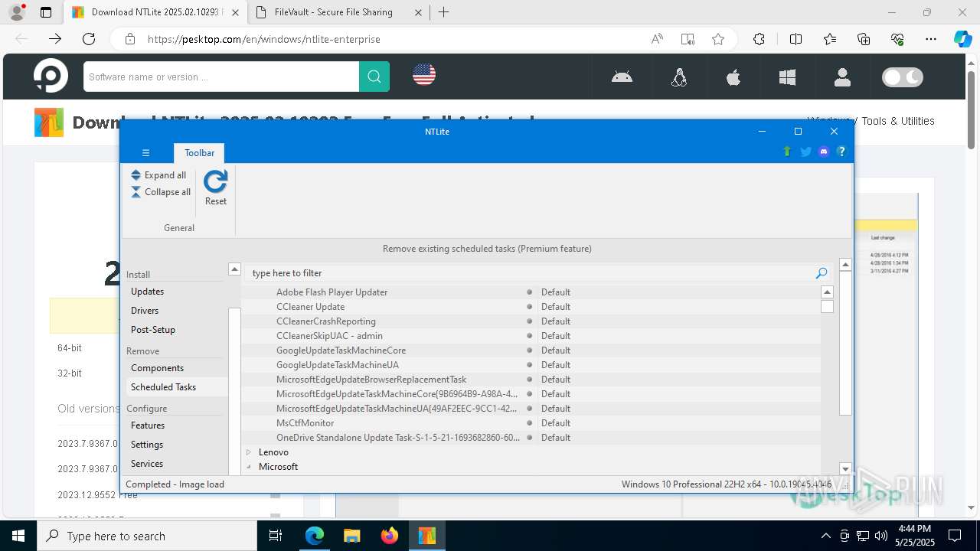Click the NTLite help question mark icon

coord(841,152)
